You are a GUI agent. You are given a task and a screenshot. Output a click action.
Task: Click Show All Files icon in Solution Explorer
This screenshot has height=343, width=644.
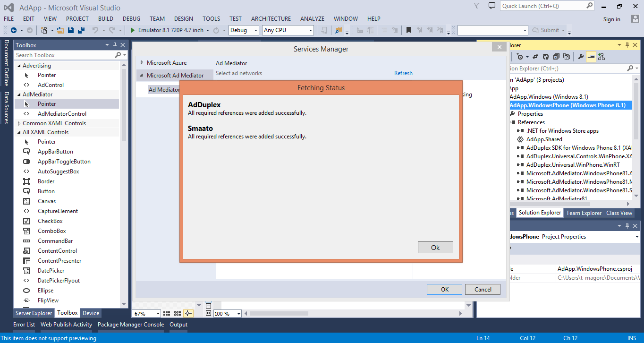click(567, 57)
